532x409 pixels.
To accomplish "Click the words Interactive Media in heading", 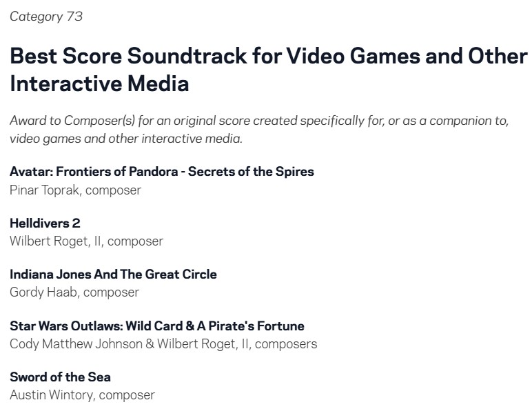I will [x=99, y=84].
